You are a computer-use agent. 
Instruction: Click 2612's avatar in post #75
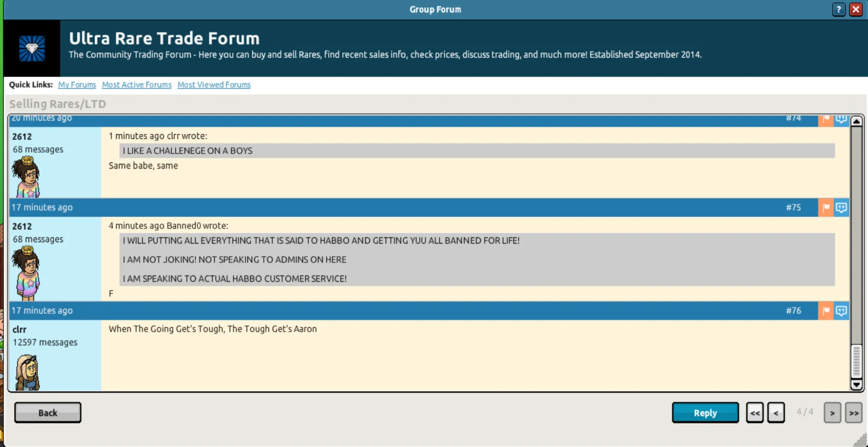click(27, 273)
